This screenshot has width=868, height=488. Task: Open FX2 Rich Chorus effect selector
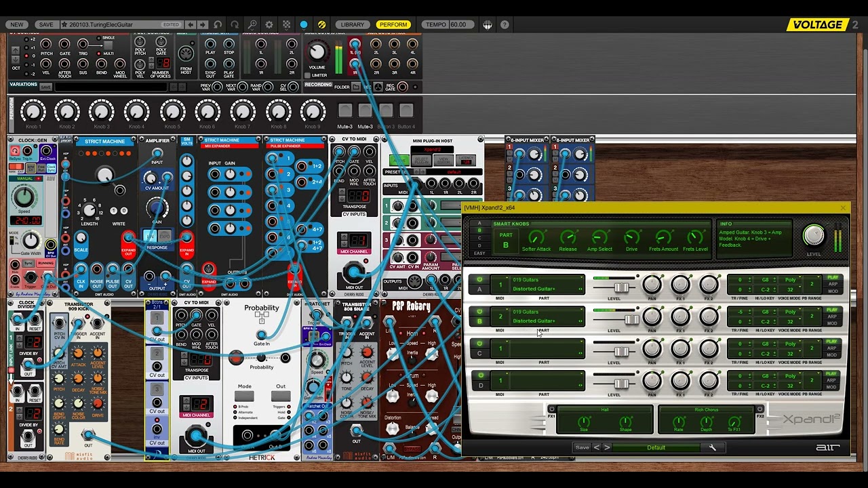pos(707,409)
